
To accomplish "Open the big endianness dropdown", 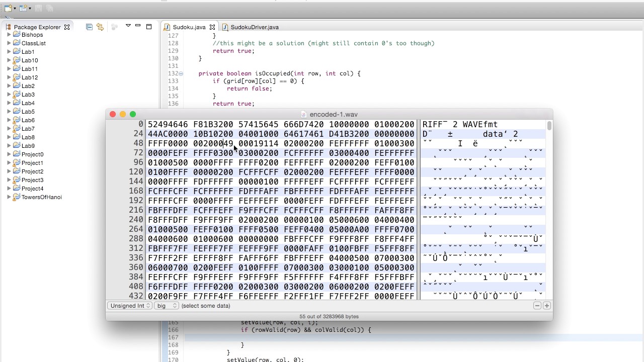I will (x=167, y=306).
